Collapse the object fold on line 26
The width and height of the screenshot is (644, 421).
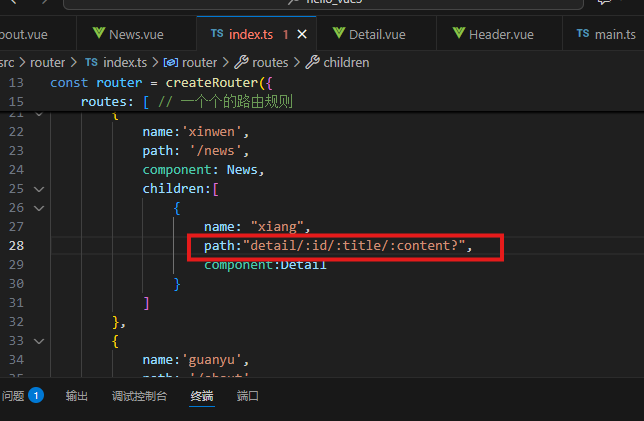click(x=39, y=208)
